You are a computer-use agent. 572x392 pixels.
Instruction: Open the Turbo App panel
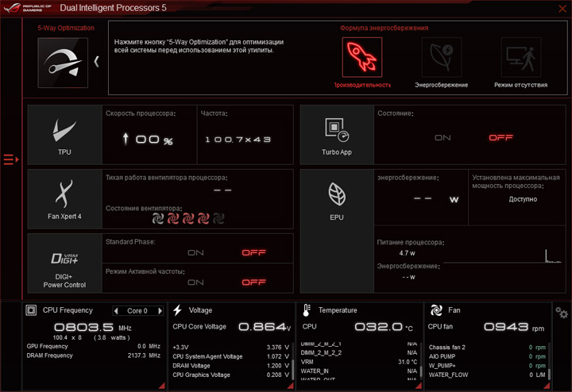[337, 135]
